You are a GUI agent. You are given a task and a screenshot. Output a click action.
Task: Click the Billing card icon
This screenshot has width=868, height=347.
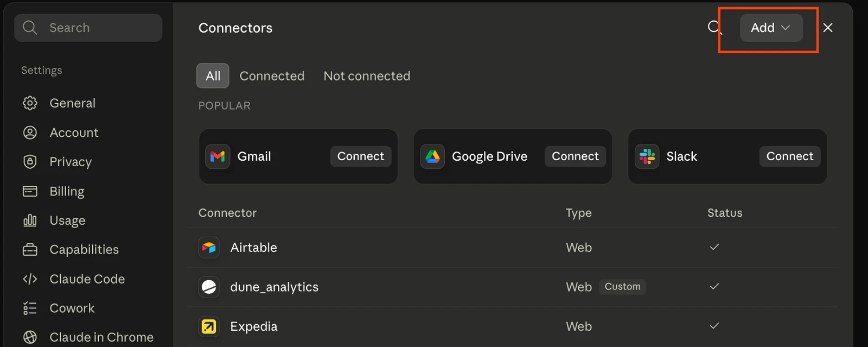point(30,191)
